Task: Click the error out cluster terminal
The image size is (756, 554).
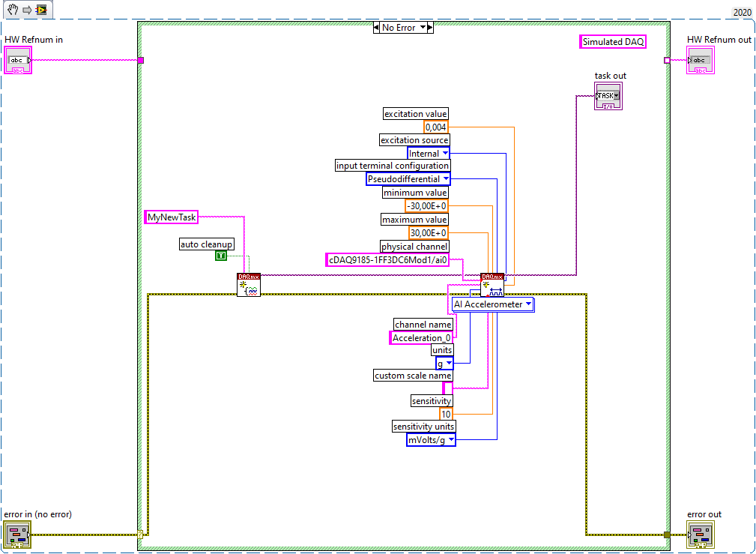Action: (x=700, y=535)
